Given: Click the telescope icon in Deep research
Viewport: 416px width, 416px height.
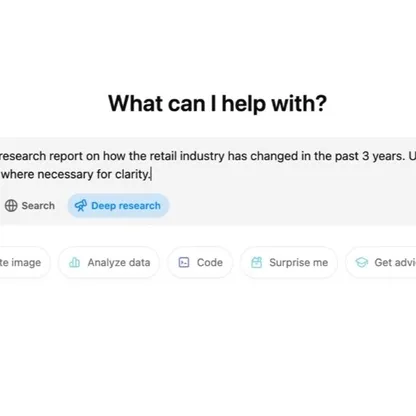Looking at the screenshot, I should (x=81, y=206).
